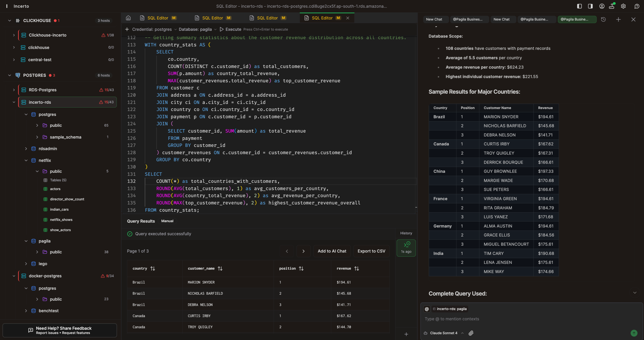Open the chat history clock icon
This screenshot has width=644, height=340.
point(603,19)
